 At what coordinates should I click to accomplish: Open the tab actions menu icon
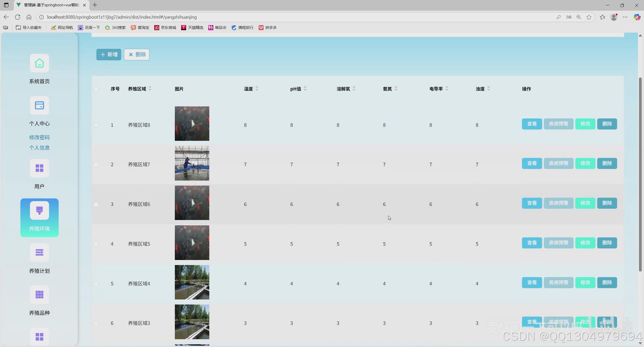coord(6,5)
